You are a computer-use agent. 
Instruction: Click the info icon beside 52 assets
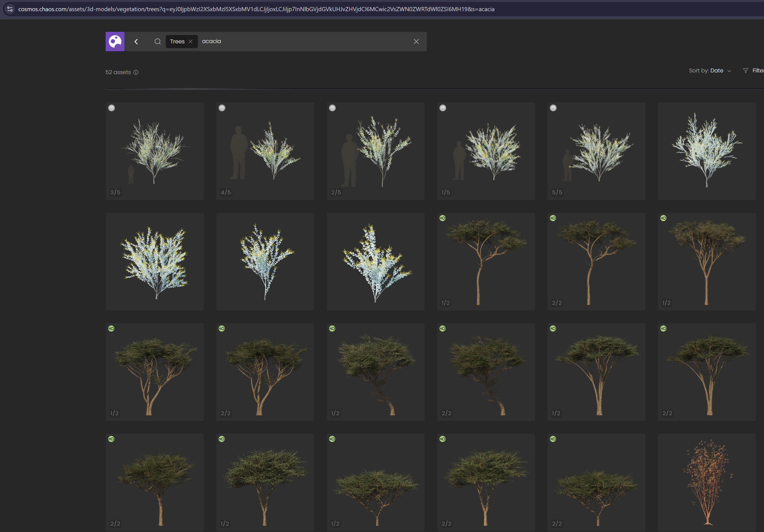click(136, 72)
